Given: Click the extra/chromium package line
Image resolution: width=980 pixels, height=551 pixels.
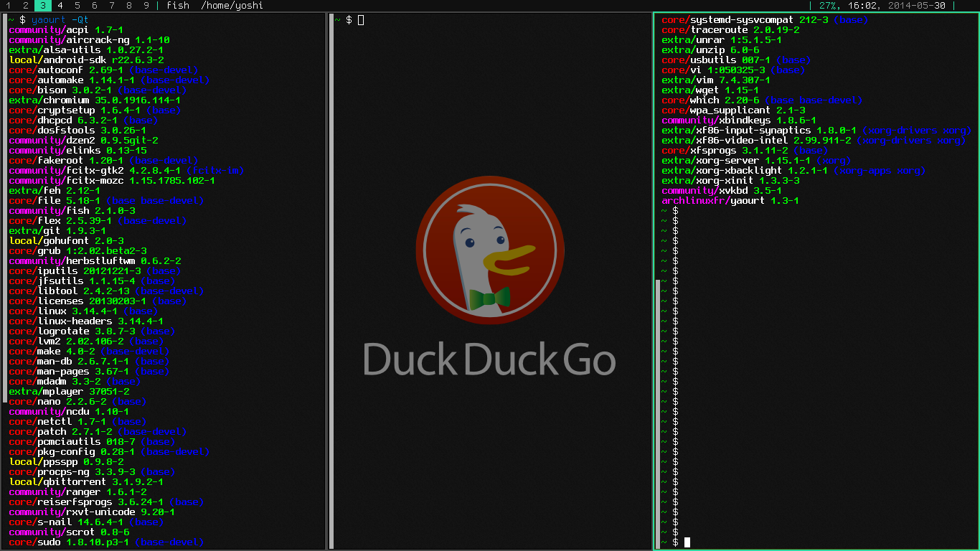Looking at the screenshot, I should pyautogui.click(x=95, y=100).
